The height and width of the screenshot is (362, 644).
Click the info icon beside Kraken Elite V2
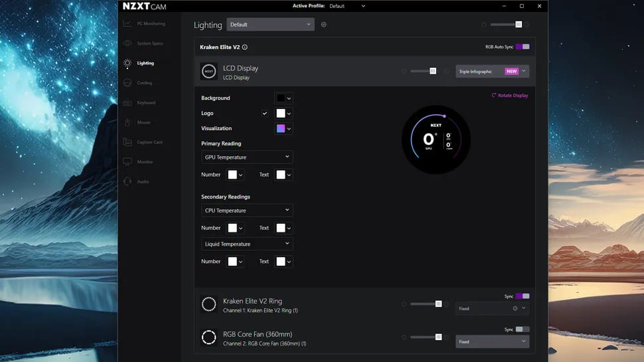tap(245, 47)
